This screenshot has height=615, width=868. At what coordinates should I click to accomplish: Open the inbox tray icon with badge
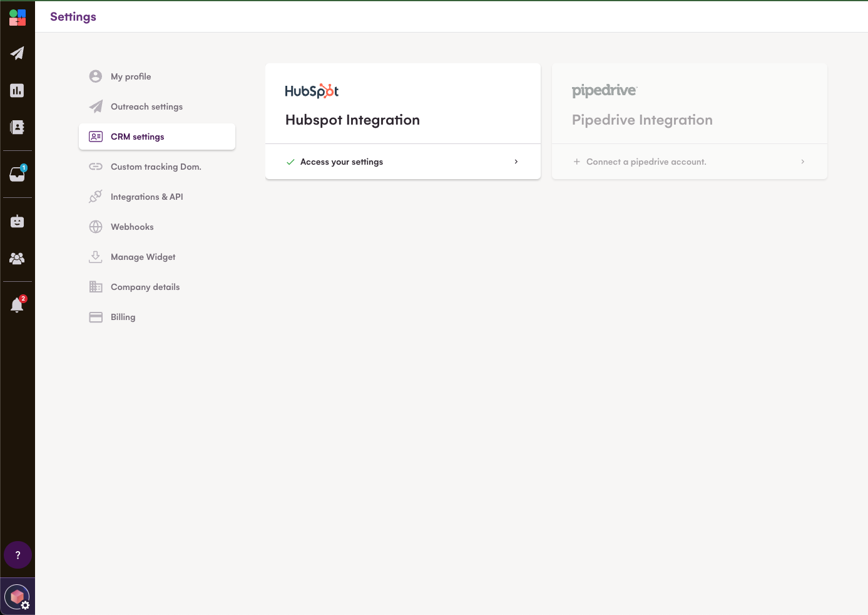coord(18,173)
